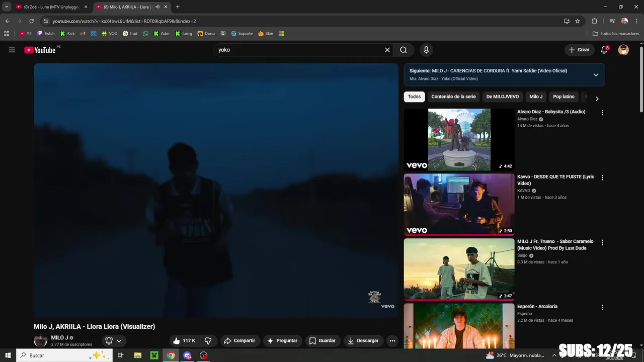Ask about the video with Preguntar
The image size is (644, 362).
[282, 341]
